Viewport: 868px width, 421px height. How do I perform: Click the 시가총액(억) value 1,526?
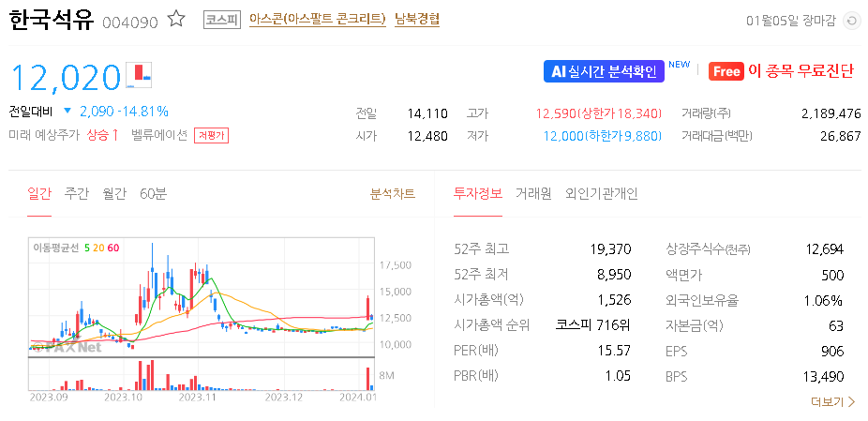pos(615,300)
